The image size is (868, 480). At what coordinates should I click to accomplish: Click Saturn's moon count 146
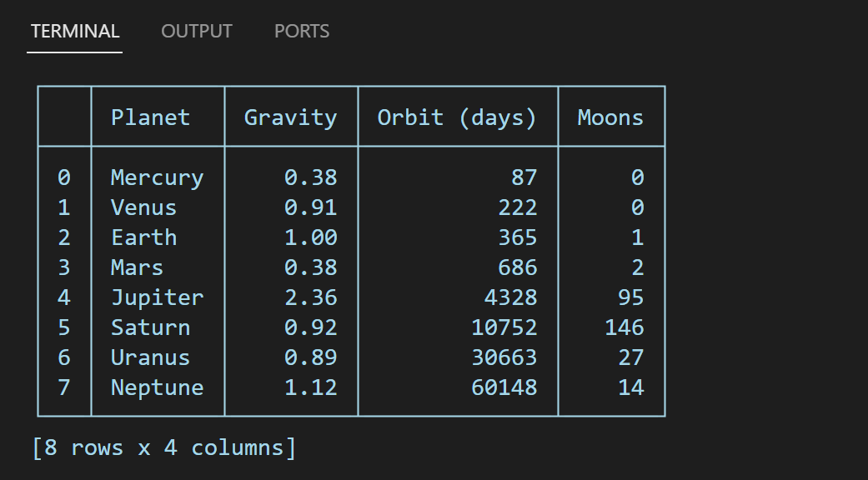624,327
